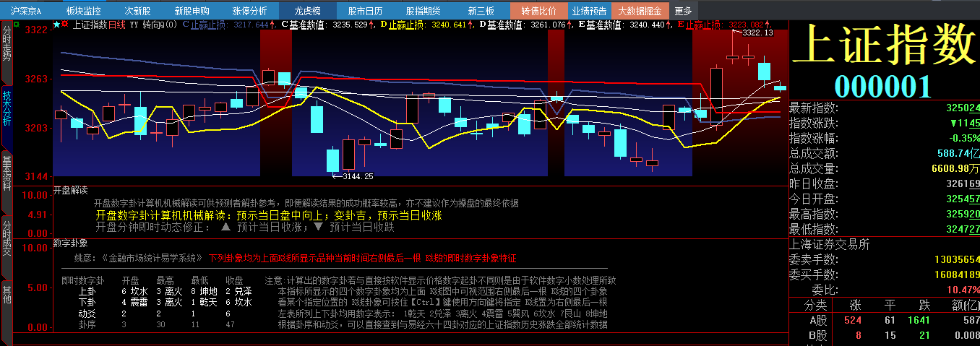Click the cyan star icon beside 上证指数

(x=57, y=25)
